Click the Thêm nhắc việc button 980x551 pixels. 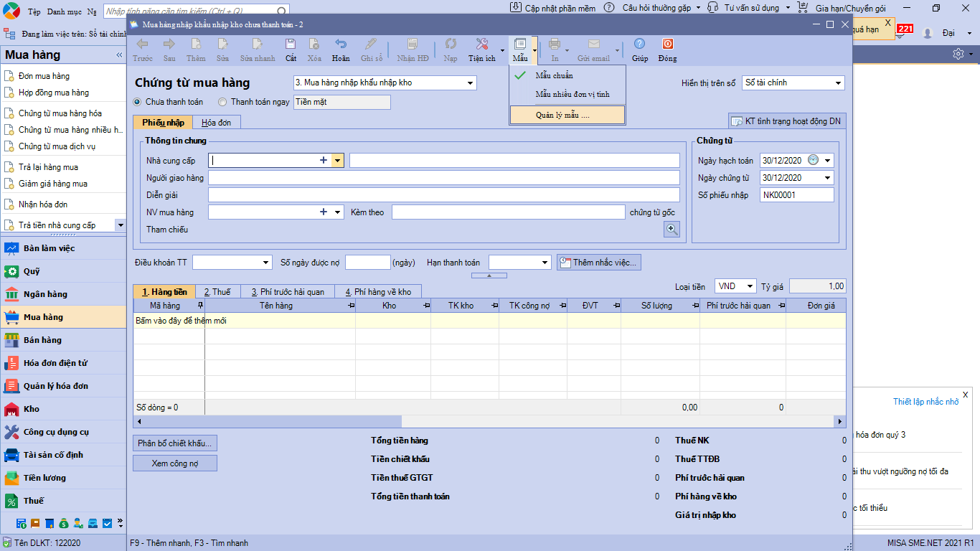pyautogui.click(x=598, y=263)
